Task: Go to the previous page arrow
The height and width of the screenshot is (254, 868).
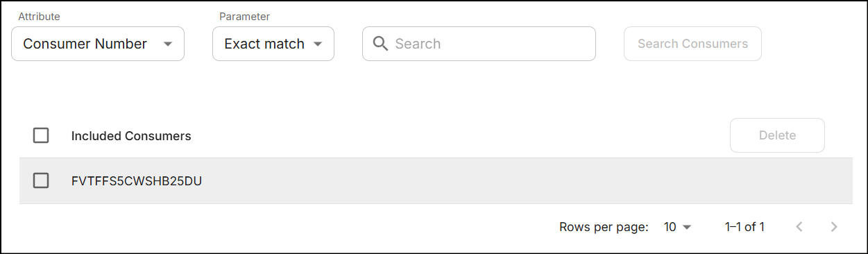Action: [799, 227]
